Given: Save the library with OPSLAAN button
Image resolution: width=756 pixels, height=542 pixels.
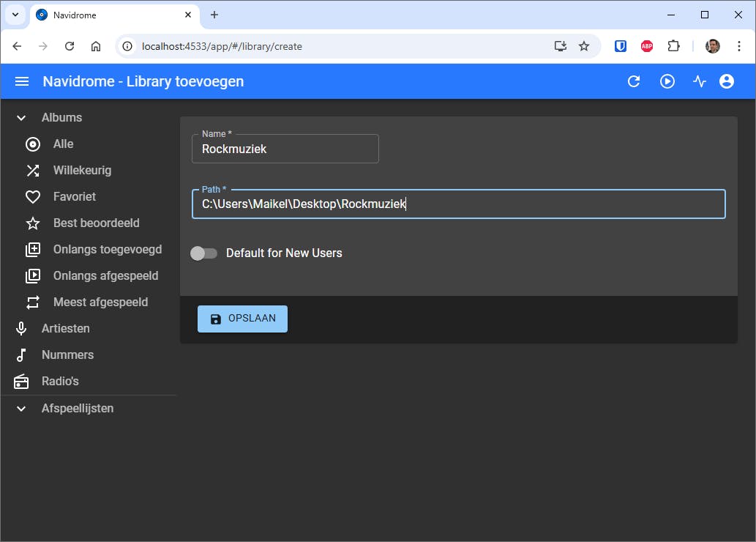Looking at the screenshot, I should click(242, 319).
